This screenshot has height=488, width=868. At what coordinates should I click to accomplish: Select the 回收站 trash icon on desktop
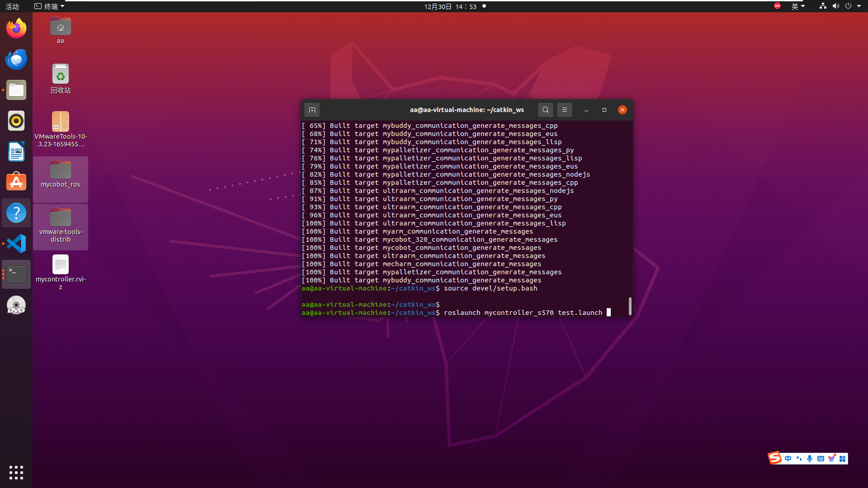click(x=61, y=79)
